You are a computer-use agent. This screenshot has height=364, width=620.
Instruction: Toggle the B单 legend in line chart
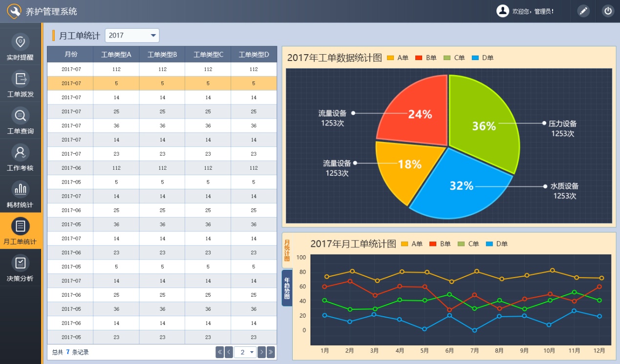tap(440, 244)
